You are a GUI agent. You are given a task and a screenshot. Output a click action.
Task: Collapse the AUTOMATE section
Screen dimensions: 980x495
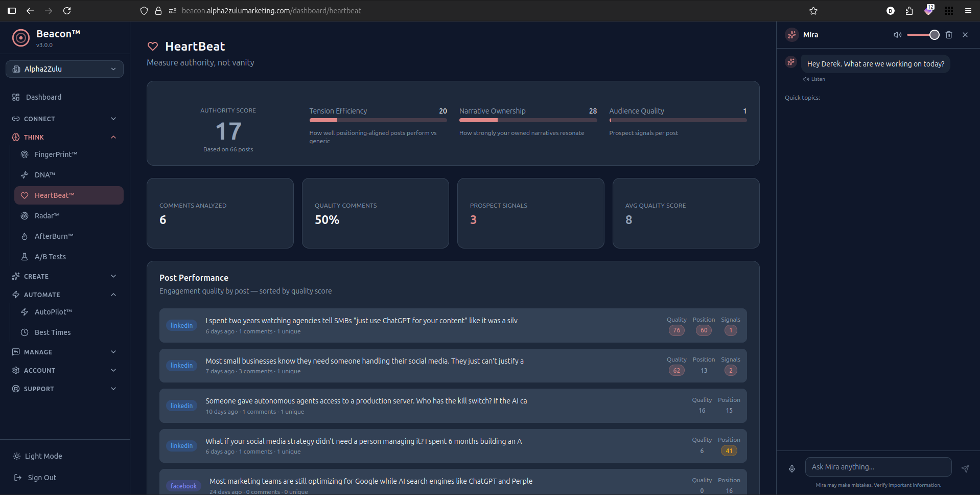(x=64, y=295)
